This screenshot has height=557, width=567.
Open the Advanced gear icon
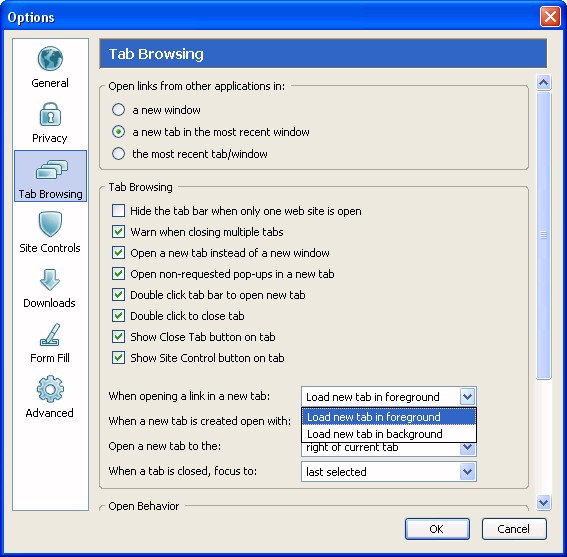pyautogui.click(x=50, y=389)
